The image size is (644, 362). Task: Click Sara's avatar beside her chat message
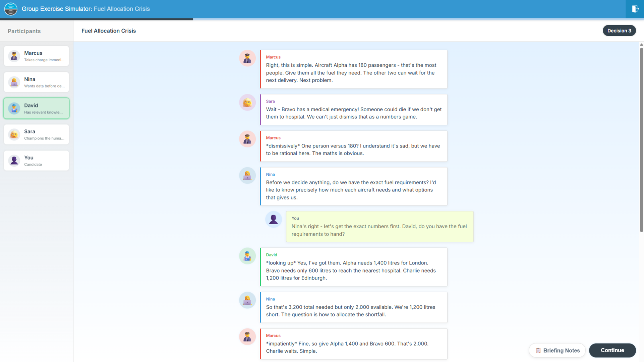[x=247, y=103]
